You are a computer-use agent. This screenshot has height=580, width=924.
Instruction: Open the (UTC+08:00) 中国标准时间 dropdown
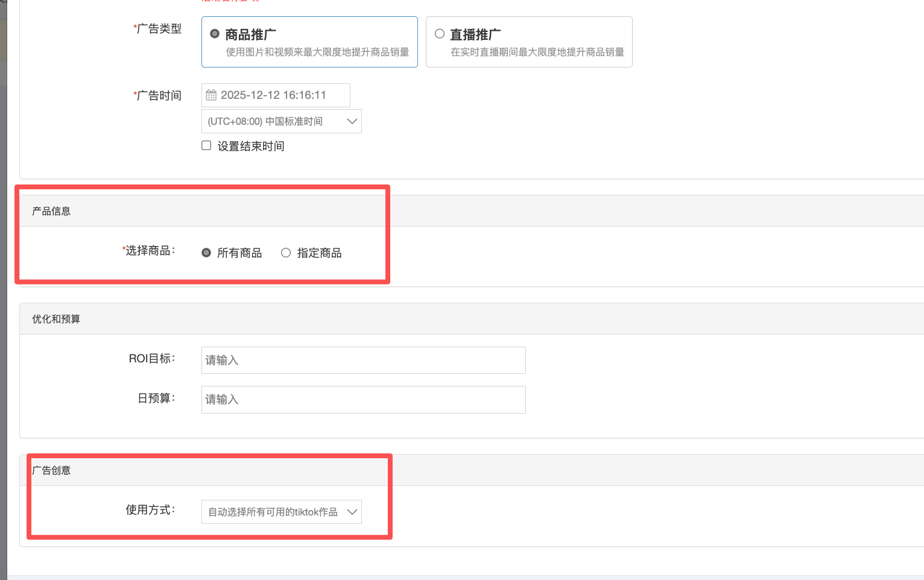click(x=265, y=121)
